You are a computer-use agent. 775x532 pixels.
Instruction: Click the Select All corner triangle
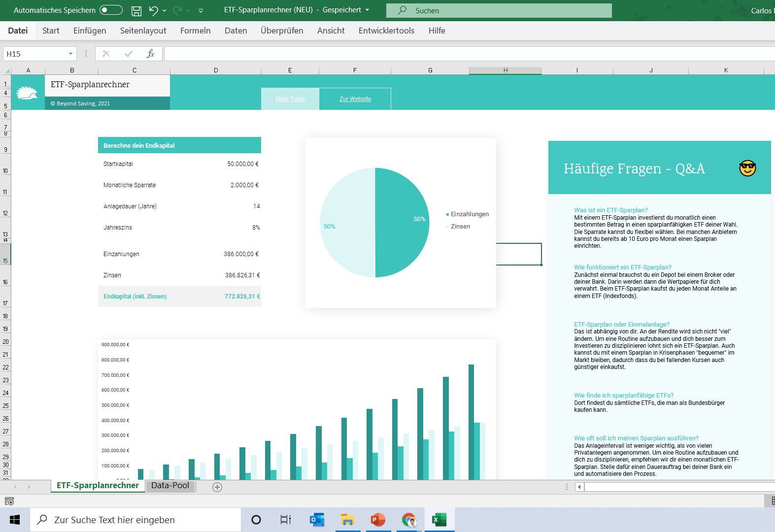[7, 70]
